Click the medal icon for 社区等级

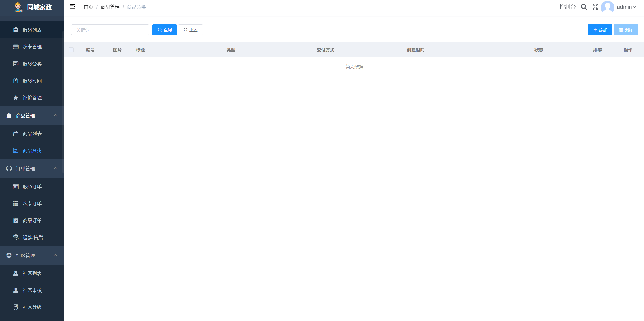(16, 307)
